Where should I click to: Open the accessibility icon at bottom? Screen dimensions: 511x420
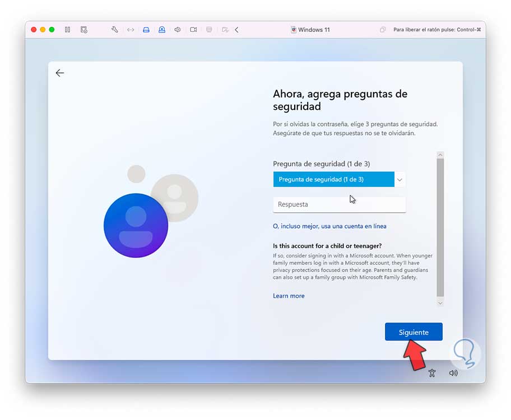point(432,373)
